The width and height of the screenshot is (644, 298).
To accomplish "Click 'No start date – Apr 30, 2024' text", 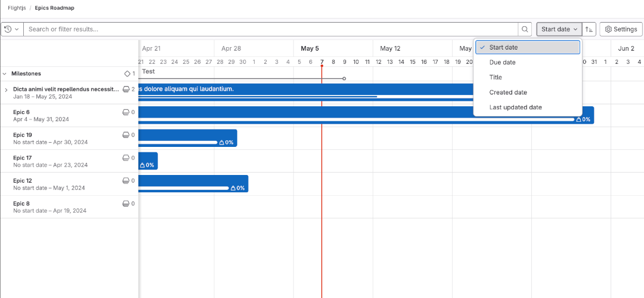I will 51,142.
